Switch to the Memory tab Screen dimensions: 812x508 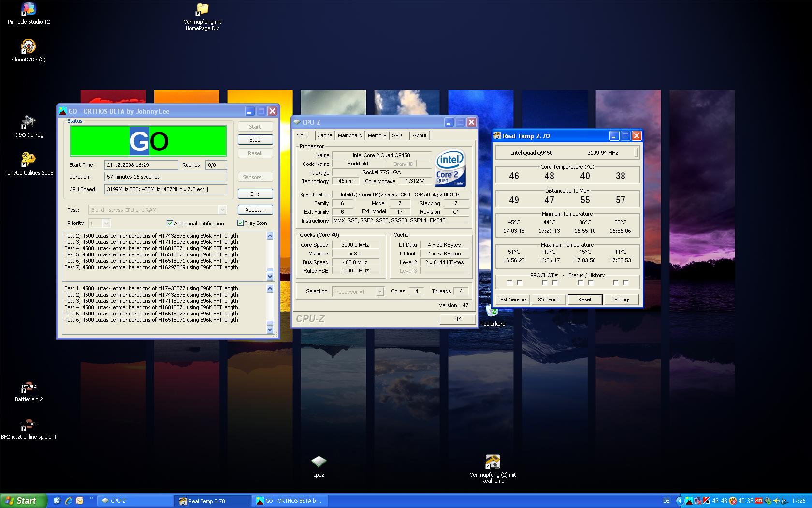coord(377,136)
